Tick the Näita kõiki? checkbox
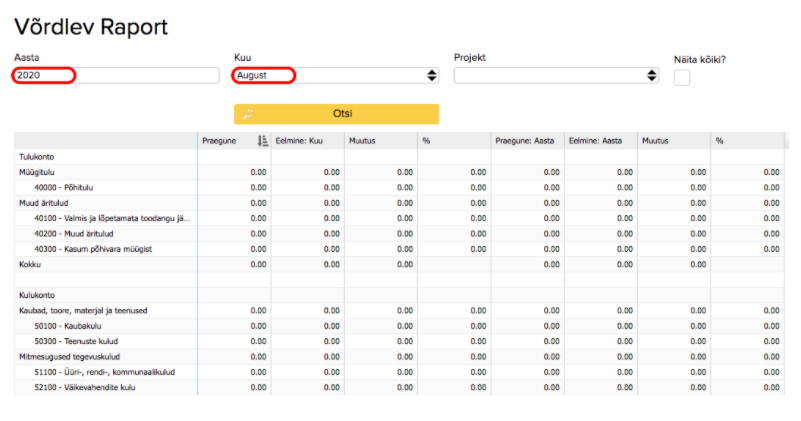This screenshot has height=421, width=801. pyautogui.click(x=682, y=78)
